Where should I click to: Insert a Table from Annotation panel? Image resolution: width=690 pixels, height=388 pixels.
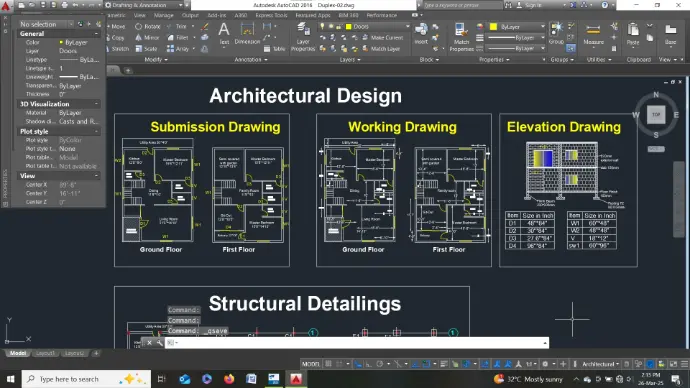(x=275, y=49)
